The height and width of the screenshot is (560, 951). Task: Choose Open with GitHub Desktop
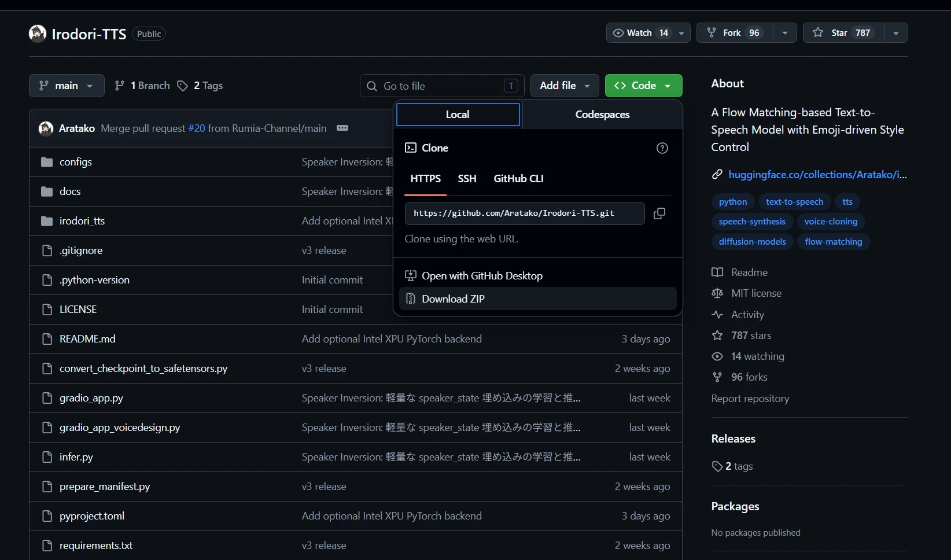click(x=538, y=276)
